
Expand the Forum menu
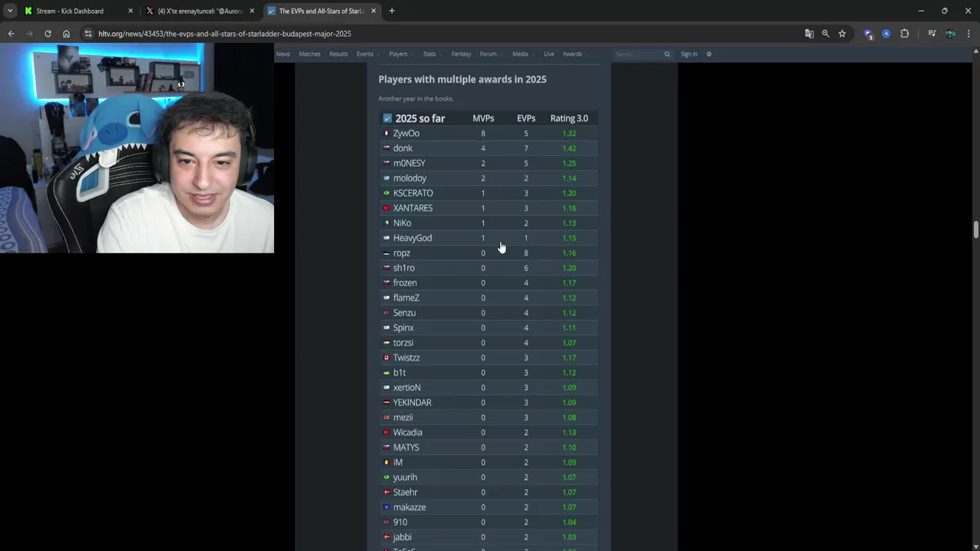click(490, 54)
